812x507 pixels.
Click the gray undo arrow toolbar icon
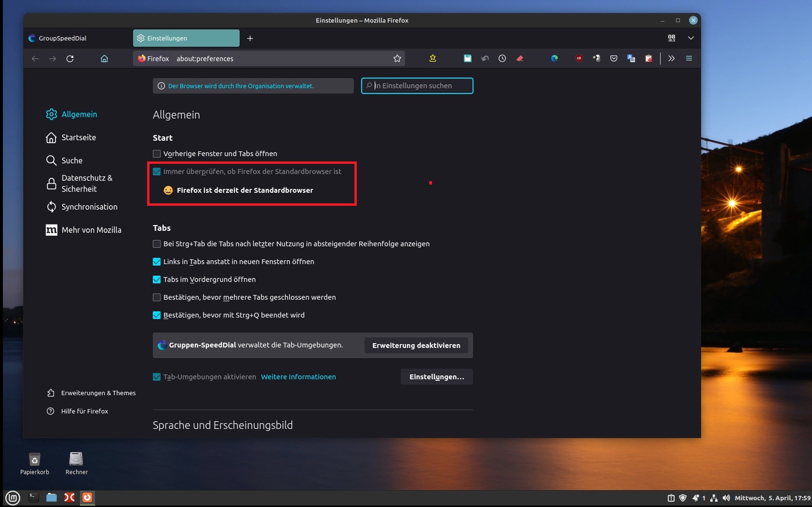point(485,58)
